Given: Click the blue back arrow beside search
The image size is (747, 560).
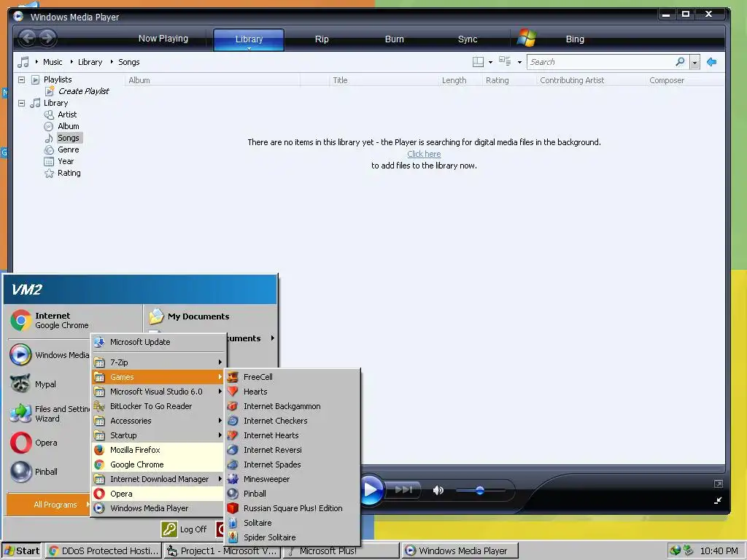Looking at the screenshot, I should (x=712, y=62).
